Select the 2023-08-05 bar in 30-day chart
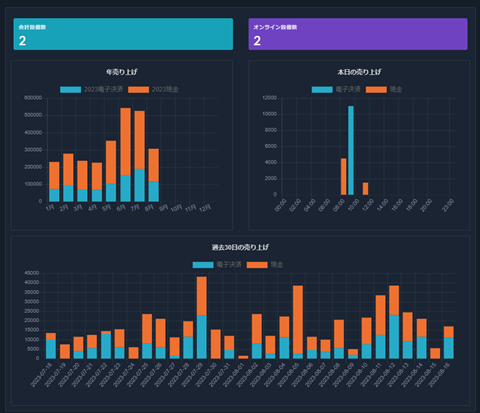 [x=298, y=322]
